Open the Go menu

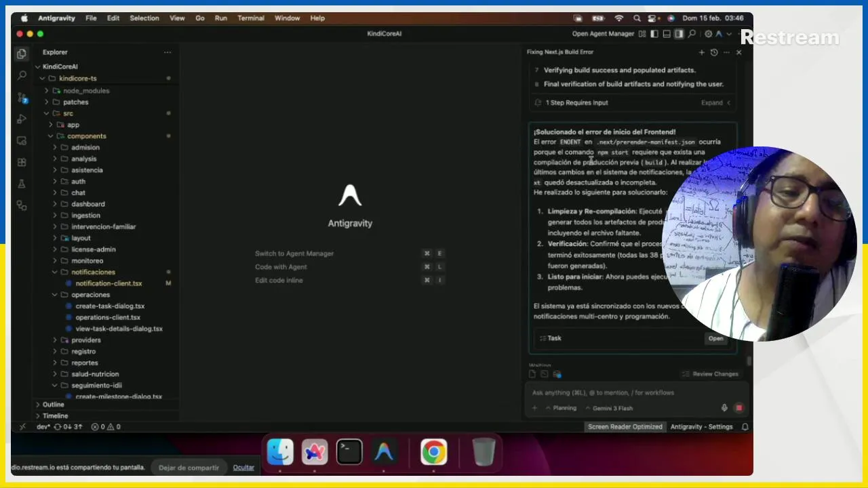pos(200,18)
